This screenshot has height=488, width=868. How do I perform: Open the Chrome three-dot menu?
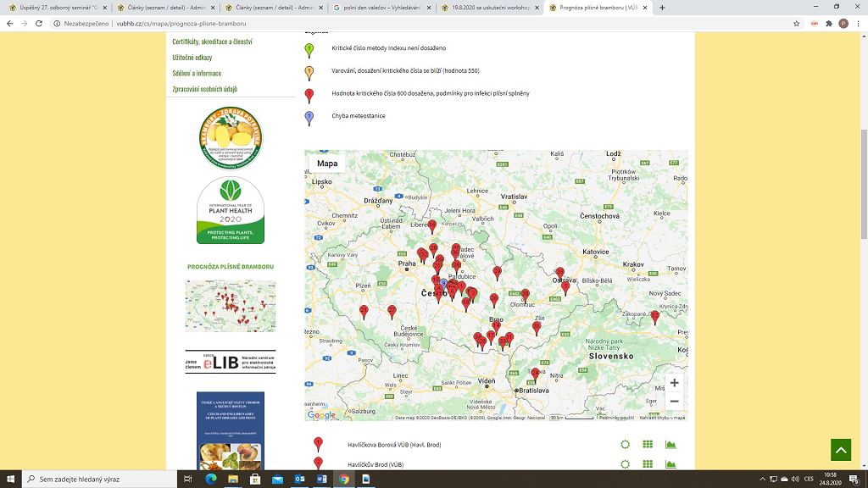(858, 23)
